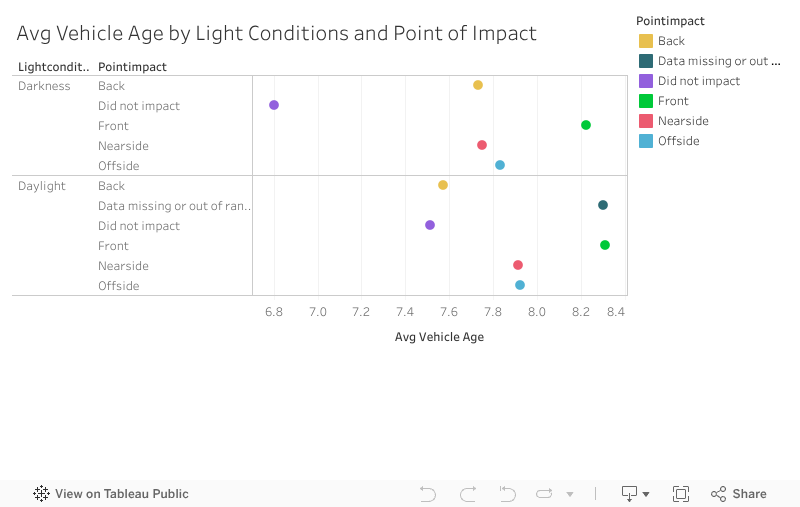This screenshot has width=800, height=507.
Task: Click the Share icon
Action: (x=738, y=494)
